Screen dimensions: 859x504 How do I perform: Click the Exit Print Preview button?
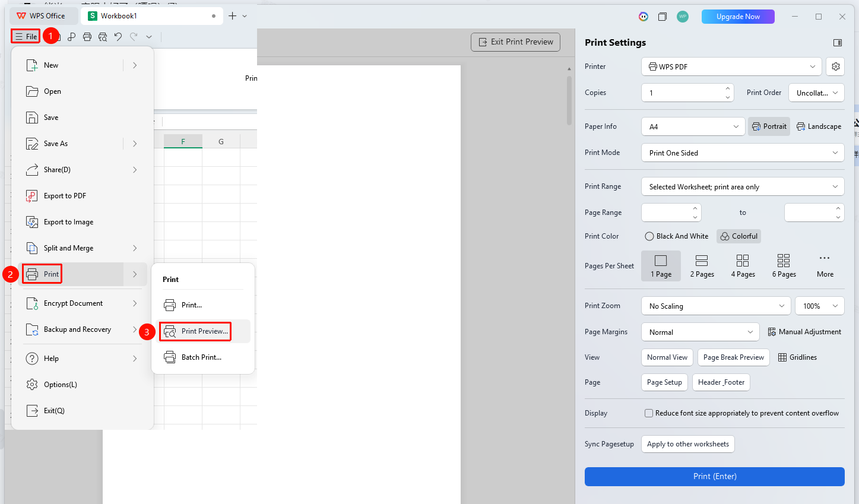tap(515, 42)
